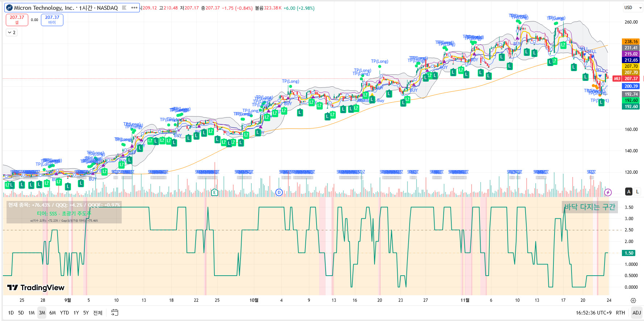Image resolution: width=644 pixels, height=321 pixels.
Task: Click the 260.00 price axis label
Action: click(631, 22)
